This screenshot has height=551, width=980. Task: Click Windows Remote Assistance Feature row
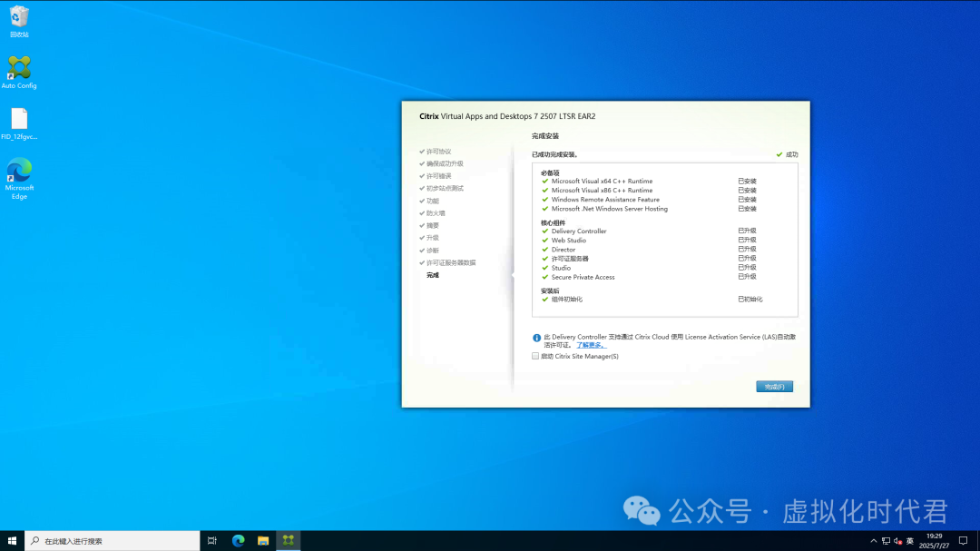650,200
